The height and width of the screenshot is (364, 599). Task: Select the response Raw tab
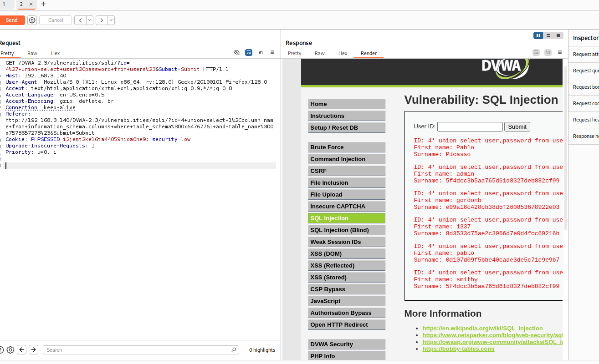pyautogui.click(x=320, y=53)
